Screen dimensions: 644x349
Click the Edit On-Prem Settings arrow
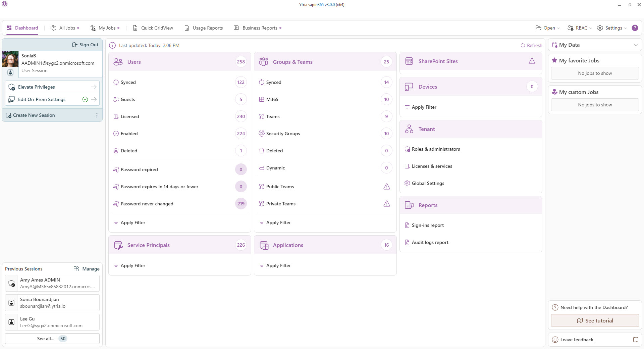(94, 99)
